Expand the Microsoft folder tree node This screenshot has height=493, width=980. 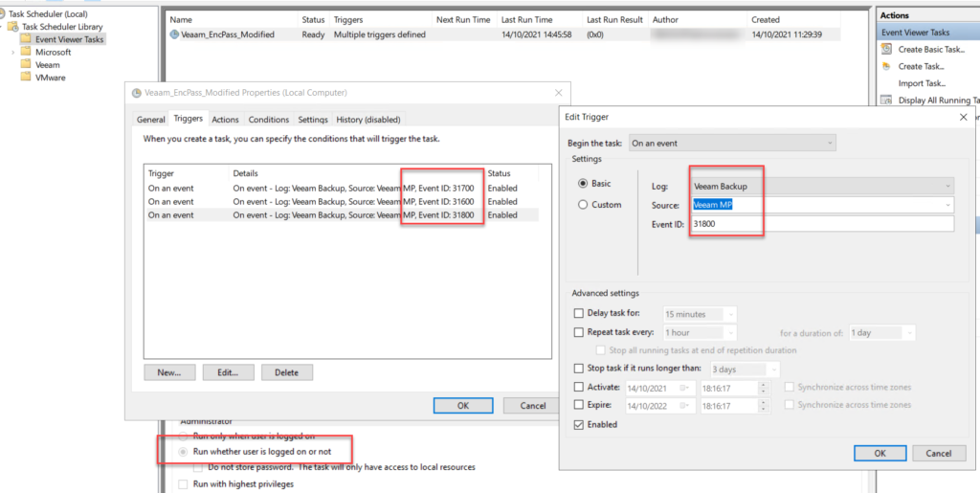click(12, 53)
